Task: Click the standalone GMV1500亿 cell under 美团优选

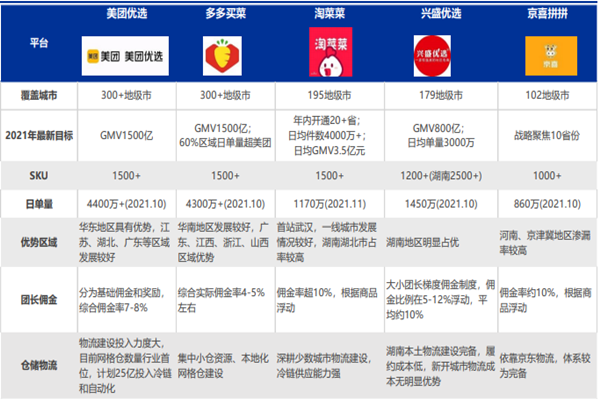Action: [127, 136]
